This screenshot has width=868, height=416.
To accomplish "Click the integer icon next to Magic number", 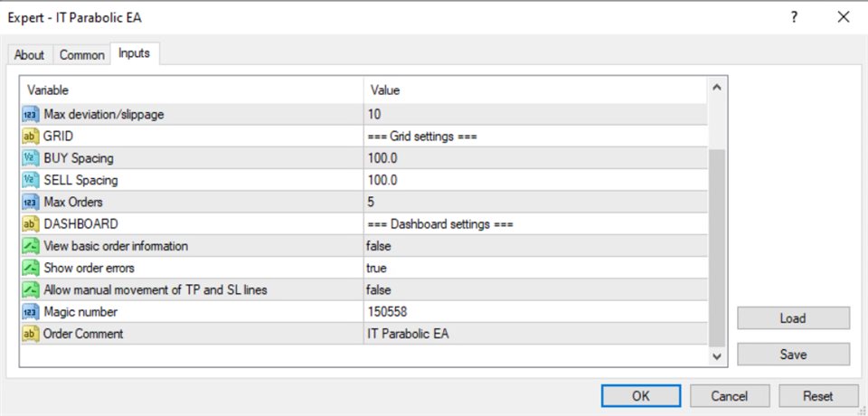I will [30, 312].
